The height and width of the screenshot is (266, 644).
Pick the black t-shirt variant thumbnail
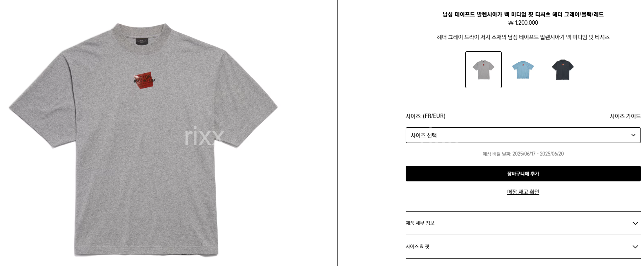562,70
